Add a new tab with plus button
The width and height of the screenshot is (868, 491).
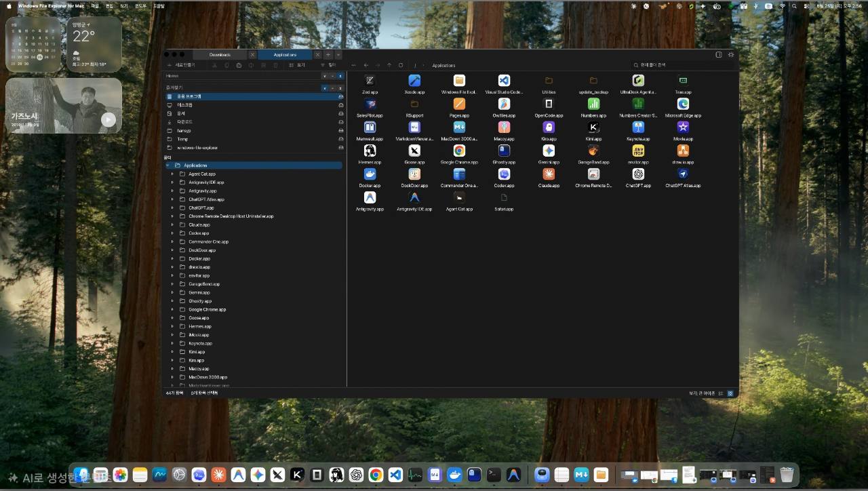point(328,54)
